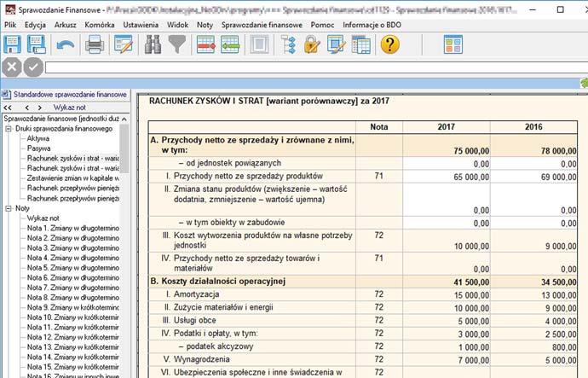The height and width of the screenshot is (378, 588).
Task: Open the Noty menu
Action: click(x=205, y=25)
